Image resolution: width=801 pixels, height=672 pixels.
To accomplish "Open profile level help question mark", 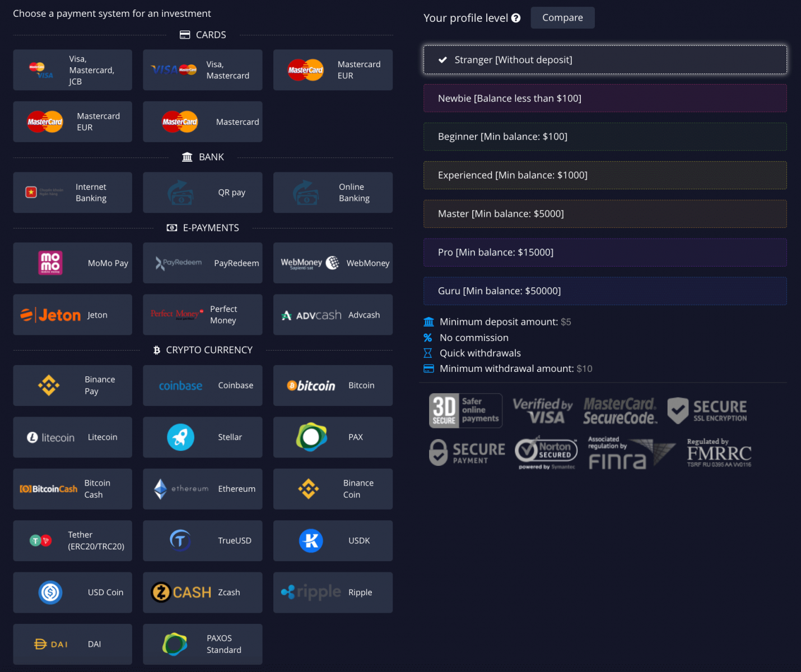I will click(x=516, y=18).
